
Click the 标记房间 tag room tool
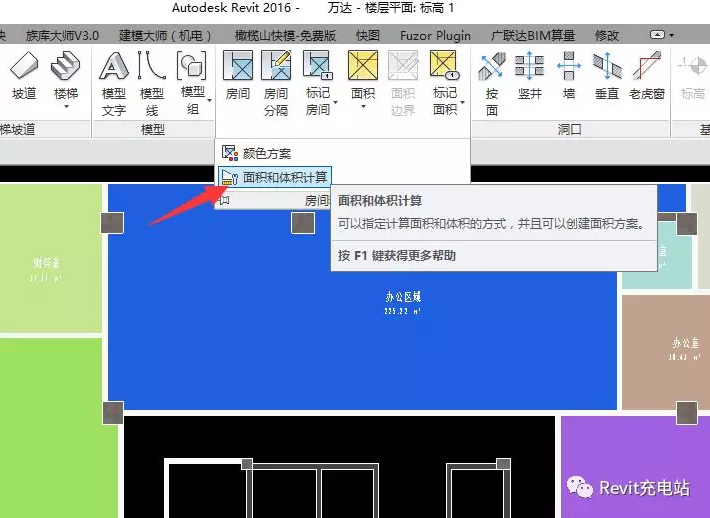(x=318, y=83)
